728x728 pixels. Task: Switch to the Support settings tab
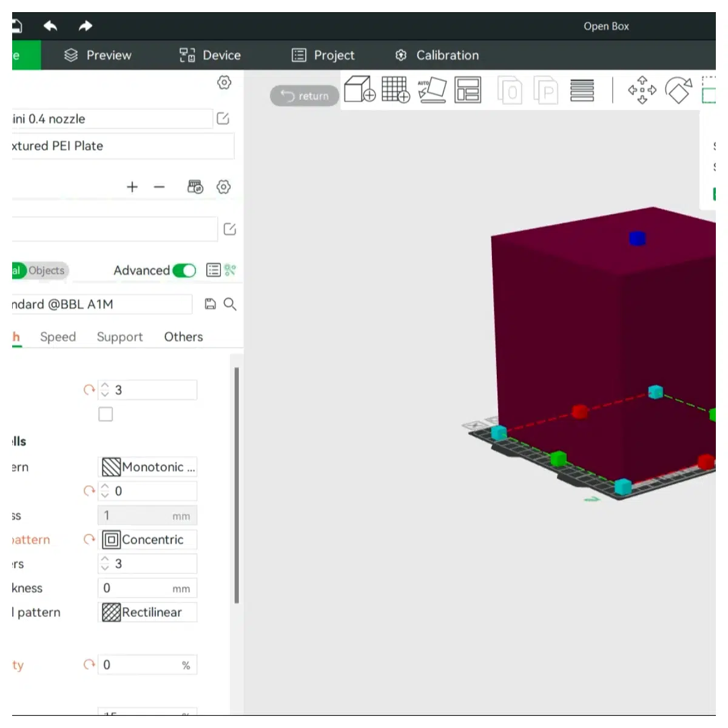coord(120,337)
